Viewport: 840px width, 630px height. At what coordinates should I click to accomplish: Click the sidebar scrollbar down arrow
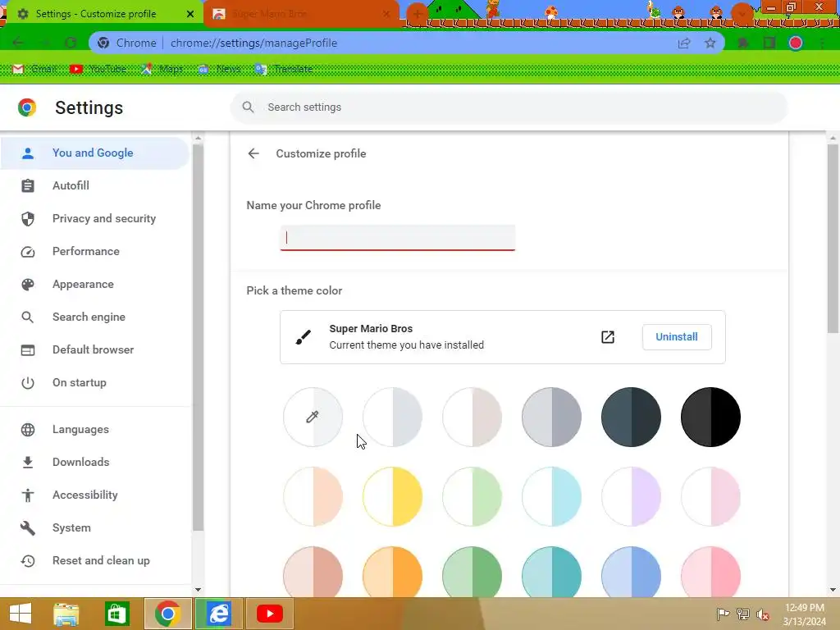click(x=198, y=590)
